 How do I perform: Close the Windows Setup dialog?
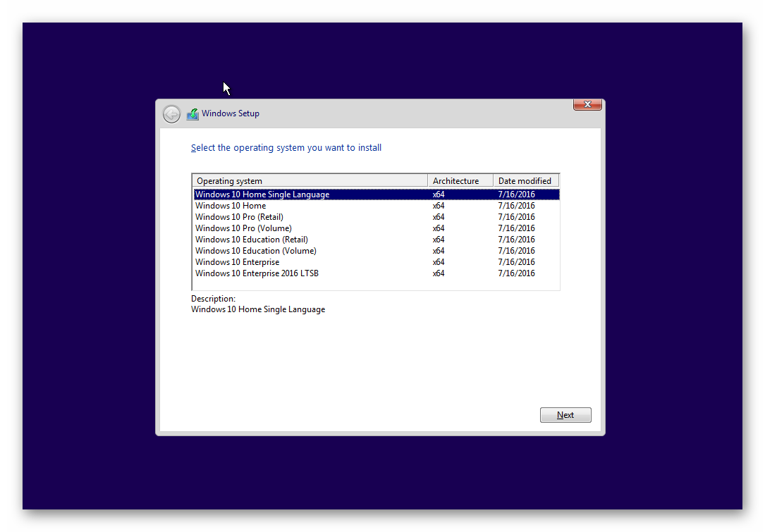(587, 104)
